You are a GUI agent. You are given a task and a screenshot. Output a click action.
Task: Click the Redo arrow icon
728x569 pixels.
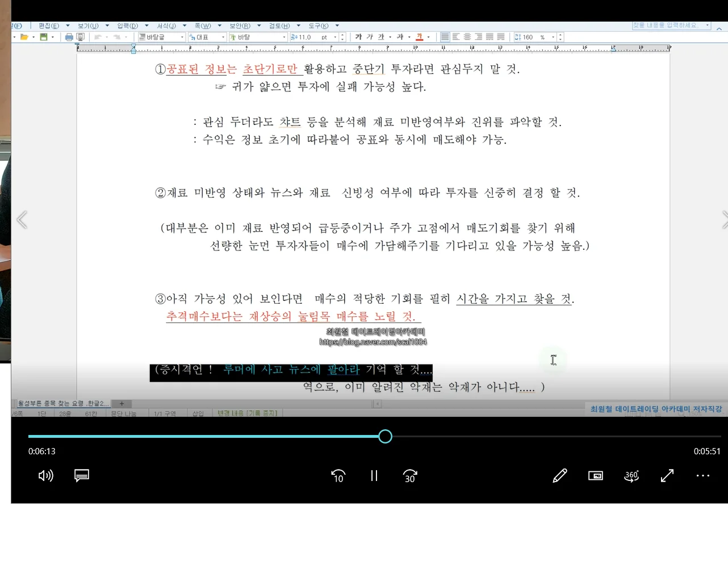click(117, 37)
